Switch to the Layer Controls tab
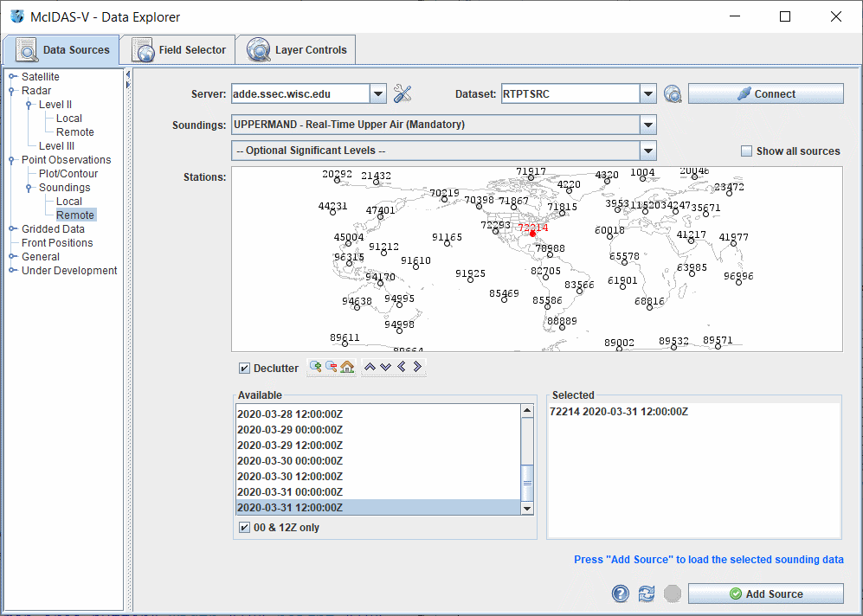863x616 pixels. point(298,50)
